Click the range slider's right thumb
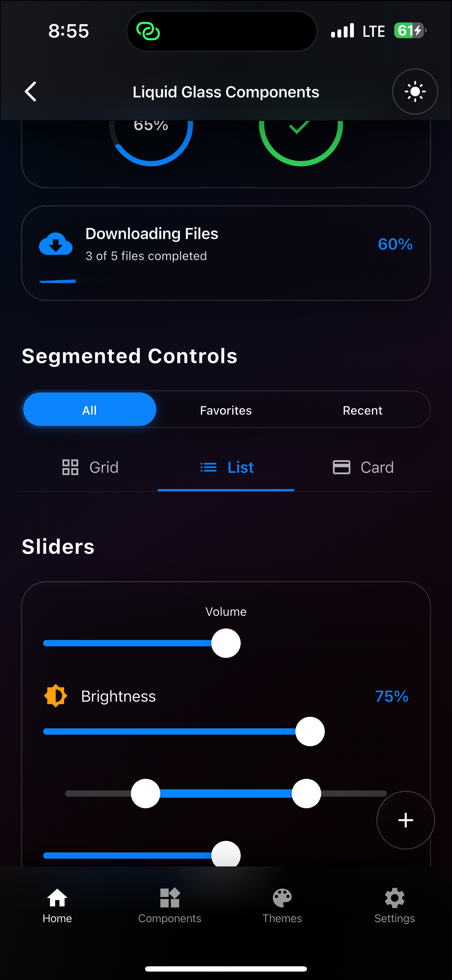Screen dimensions: 452x980 [x=306, y=793]
